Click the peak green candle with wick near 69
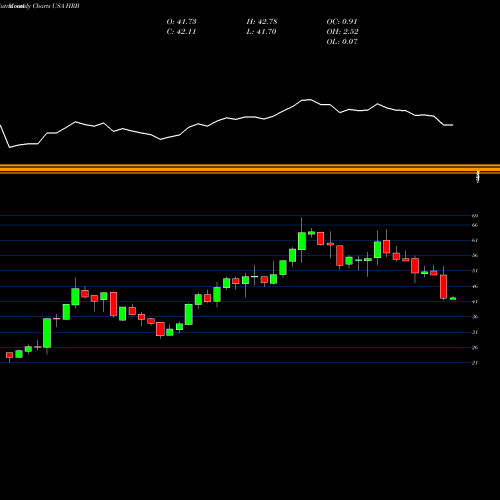This screenshot has height=500, width=500. [x=302, y=241]
